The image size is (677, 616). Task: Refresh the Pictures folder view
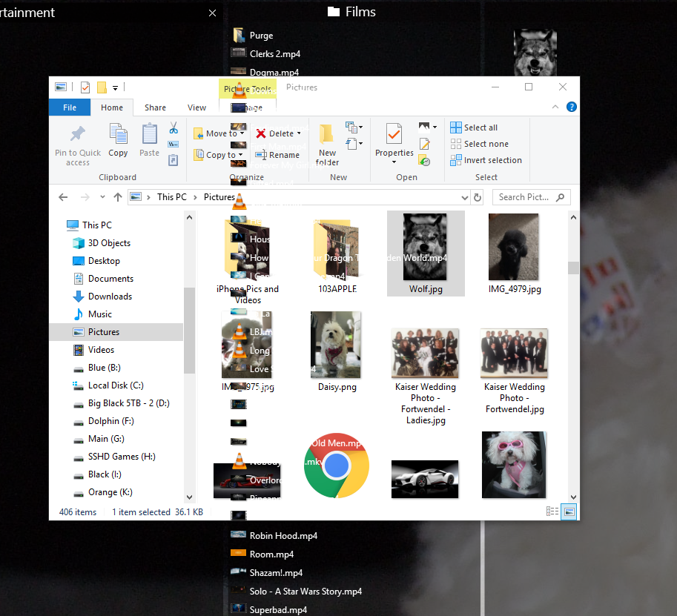click(478, 197)
